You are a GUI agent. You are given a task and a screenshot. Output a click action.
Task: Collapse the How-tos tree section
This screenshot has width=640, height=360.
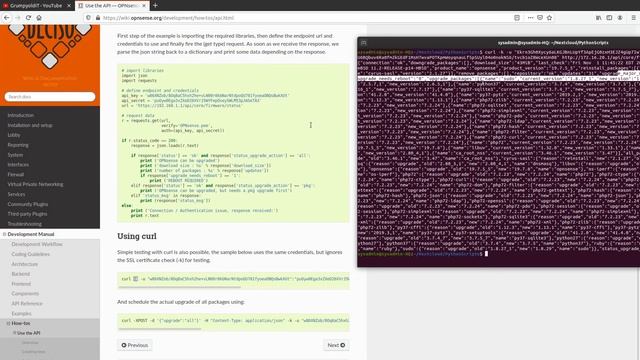click(x=9, y=323)
